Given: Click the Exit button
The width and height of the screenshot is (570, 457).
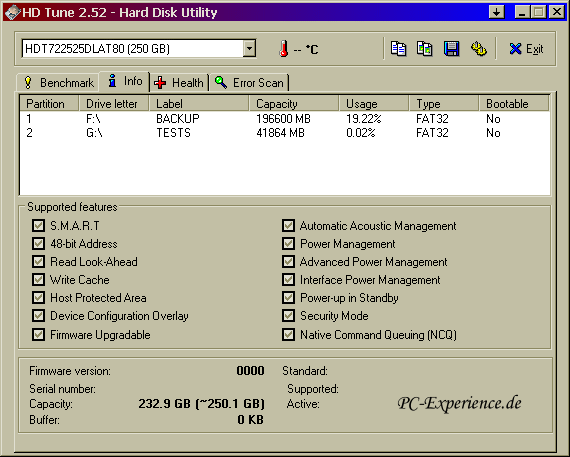Looking at the screenshot, I should click(x=526, y=48).
